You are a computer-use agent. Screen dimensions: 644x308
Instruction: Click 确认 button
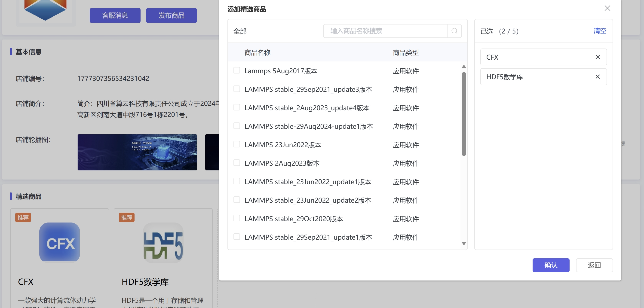click(551, 265)
